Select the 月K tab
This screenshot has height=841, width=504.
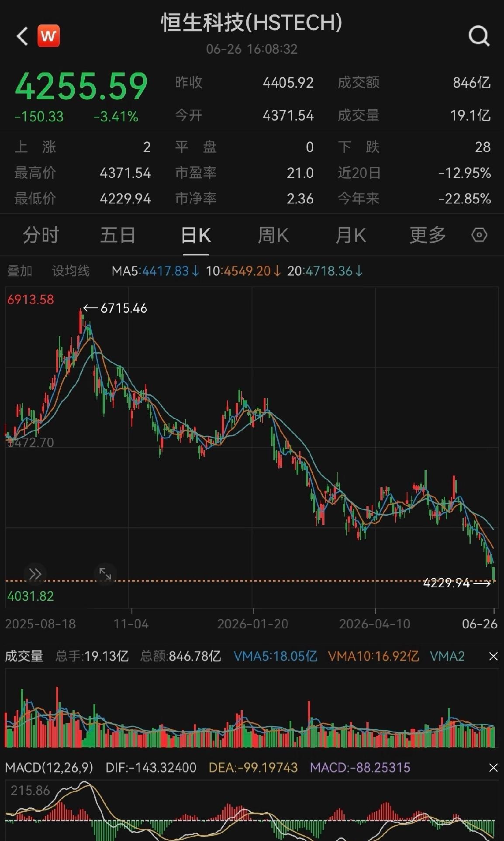(351, 235)
